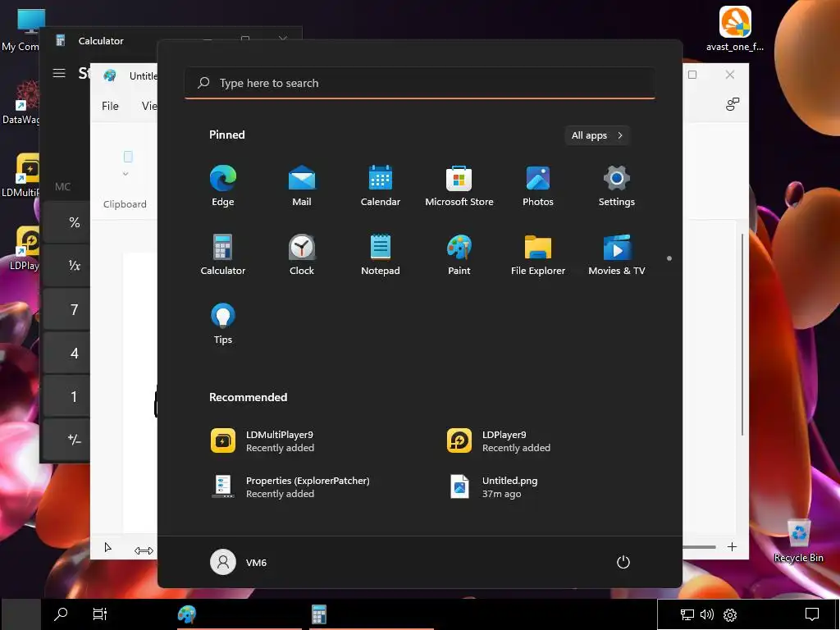
Task: Launch Notepad from Start menu
Action: coord(381,254)
